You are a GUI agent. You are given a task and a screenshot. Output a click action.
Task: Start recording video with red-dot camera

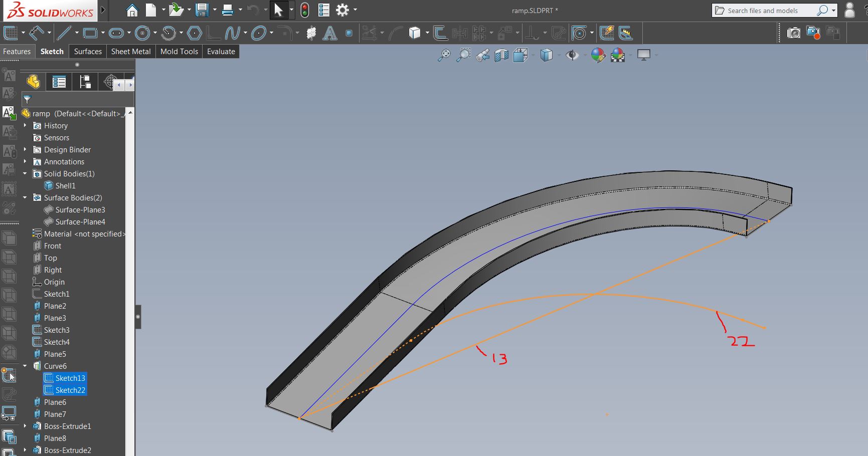pos(813,33)
